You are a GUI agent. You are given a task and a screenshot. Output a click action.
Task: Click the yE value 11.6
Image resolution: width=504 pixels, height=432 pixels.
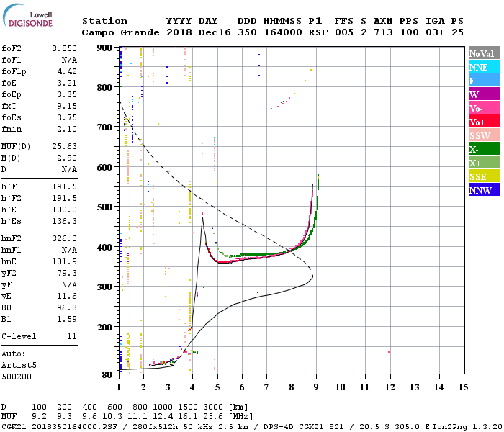pyautogui.click(x=67, y=297)
